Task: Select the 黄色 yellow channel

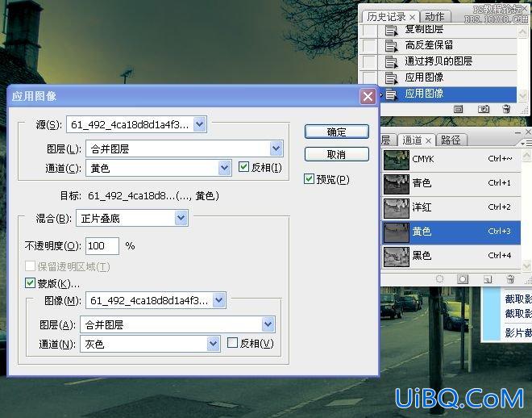Action: pyautogui.click(x=451, y=232)
